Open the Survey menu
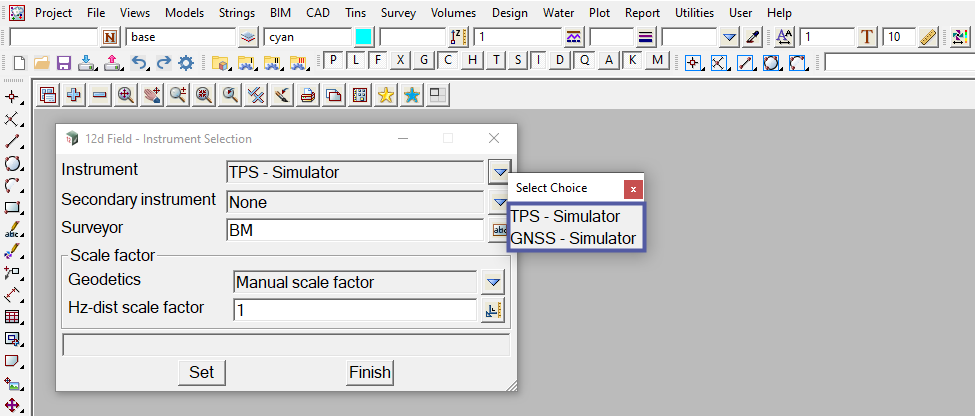The image size is (975, 416). [x=398, y=13]
